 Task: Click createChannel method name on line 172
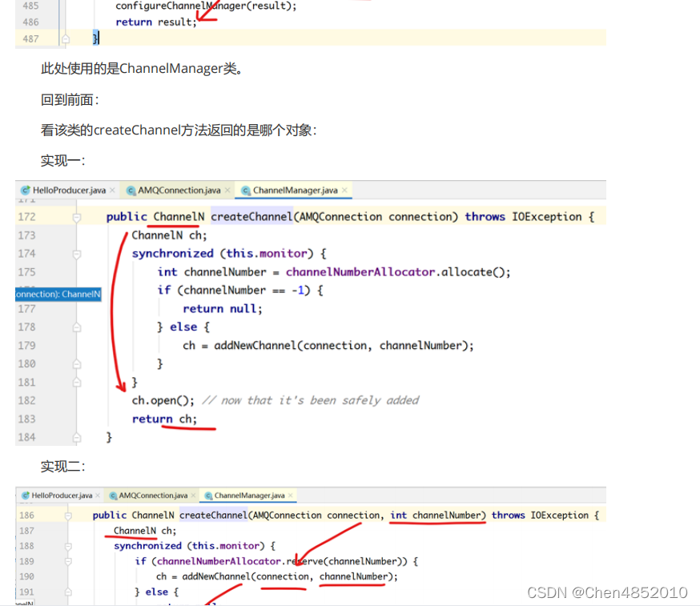(251, 217)
